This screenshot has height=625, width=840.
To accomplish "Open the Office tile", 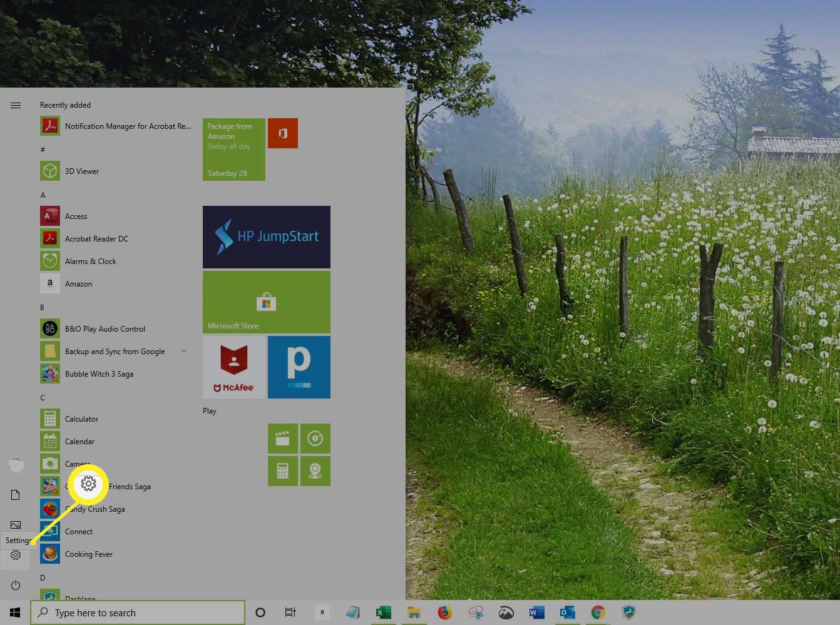I will pos(283,133).
